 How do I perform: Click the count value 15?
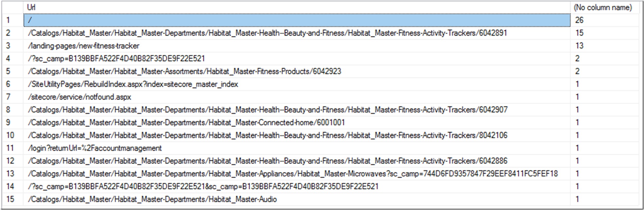(x=579, y=33)
